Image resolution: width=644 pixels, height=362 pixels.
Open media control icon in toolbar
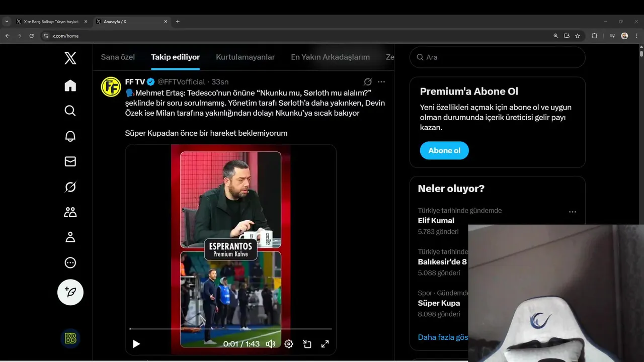(x=612, y=36)
